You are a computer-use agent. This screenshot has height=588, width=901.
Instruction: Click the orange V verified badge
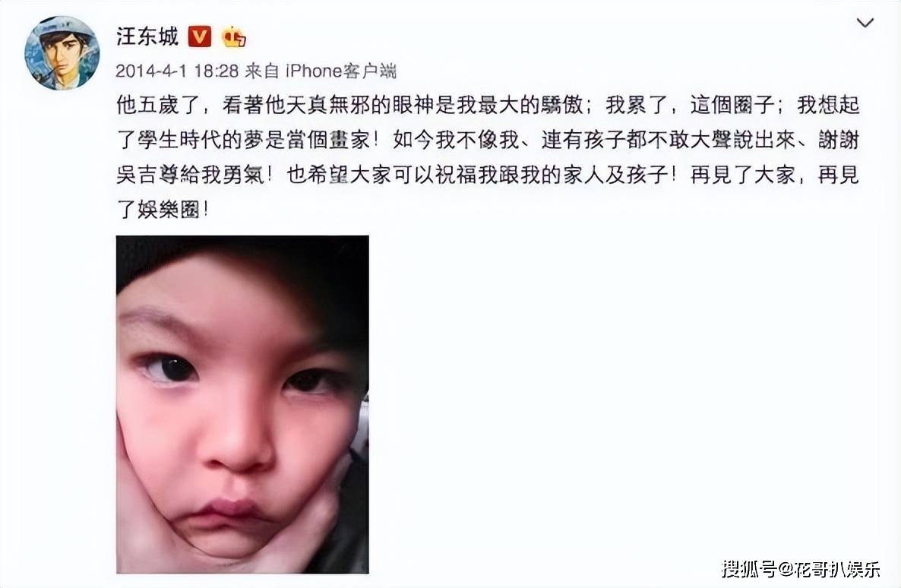tap(199, 36)
